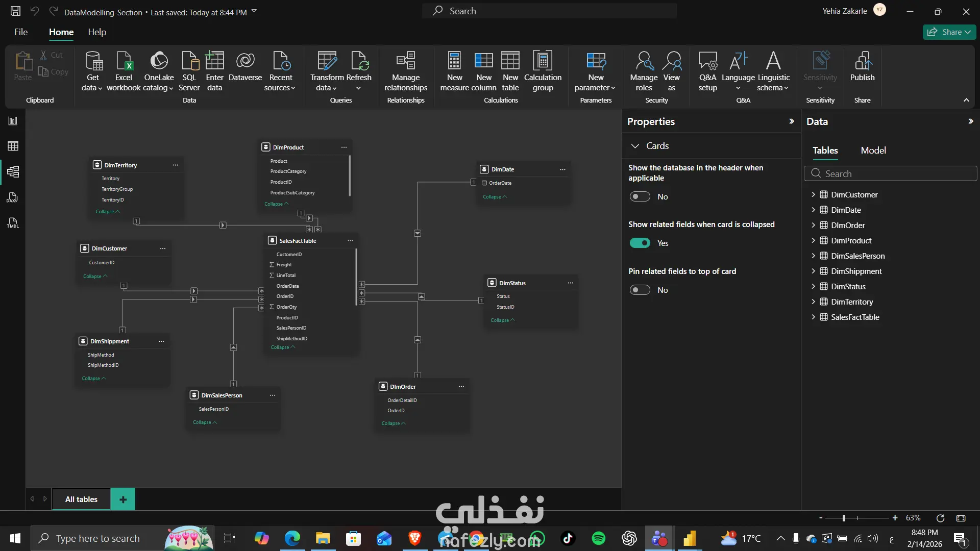Click the New measure icon
This screenshot has width=980, height=551.
coord(454,61)
